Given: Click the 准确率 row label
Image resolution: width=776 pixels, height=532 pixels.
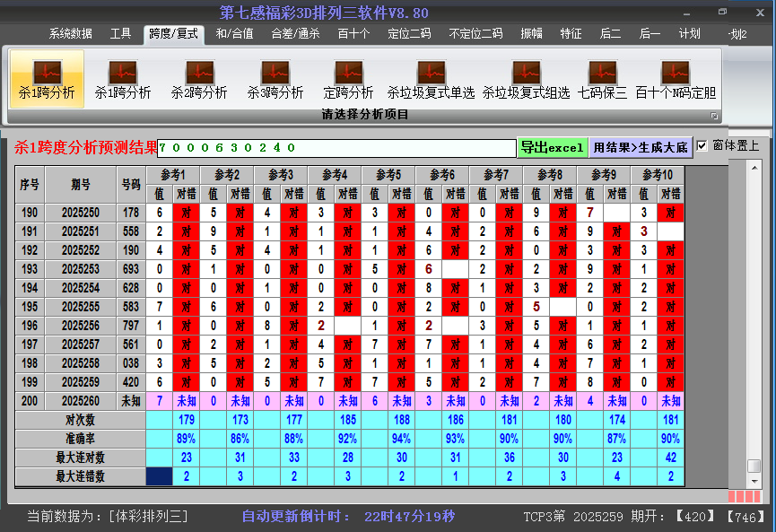Looking at the screenshot, I should tap(80, 439).
